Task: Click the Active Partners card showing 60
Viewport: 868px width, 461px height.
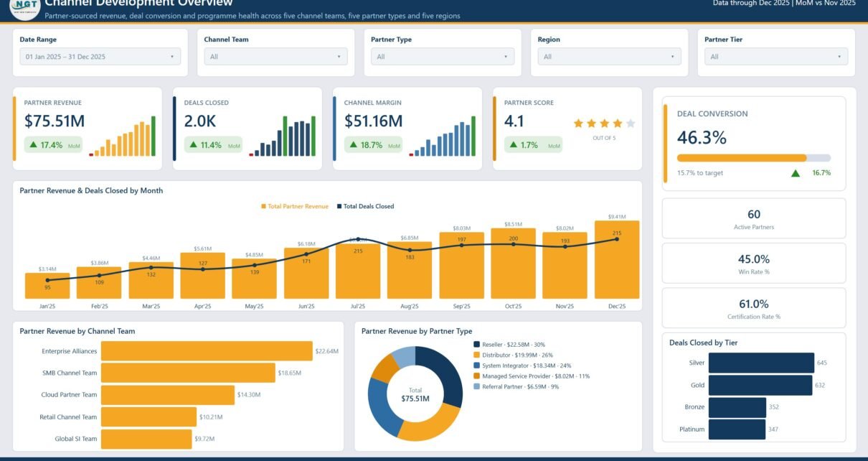Action: coord(754,218)
